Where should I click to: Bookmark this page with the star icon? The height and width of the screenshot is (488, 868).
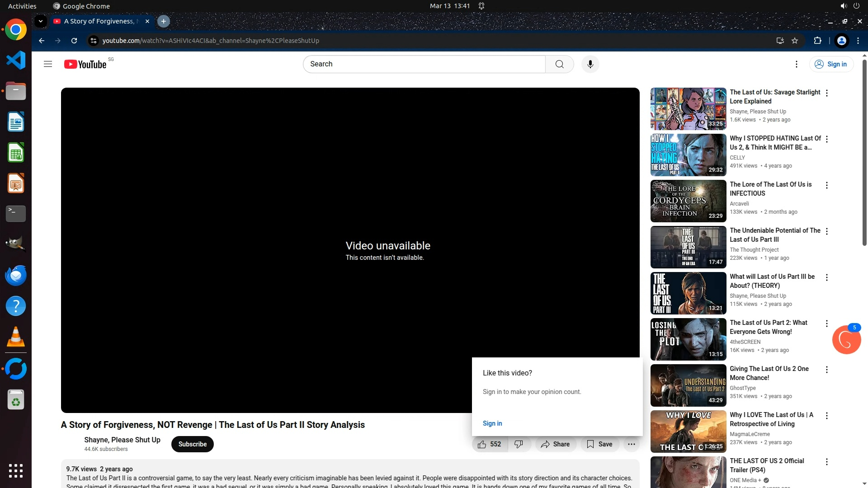pyautogui.click(x=795, y=41)
